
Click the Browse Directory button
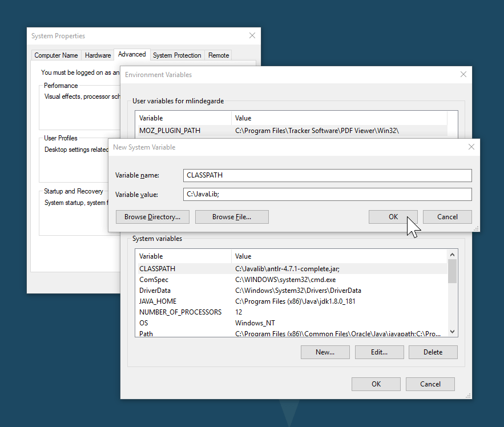(152, 217)
